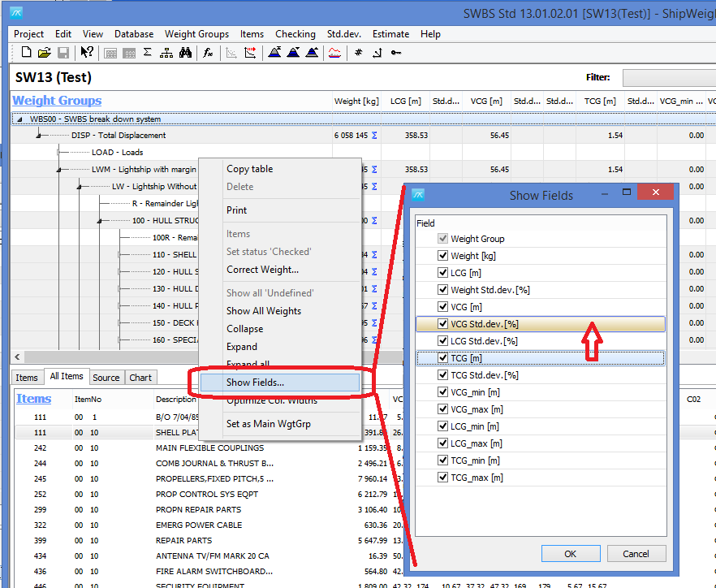Click the hierarchy tree toolbar icon
The height and width of the screenshot is (588, 716).
click(166, 53)
